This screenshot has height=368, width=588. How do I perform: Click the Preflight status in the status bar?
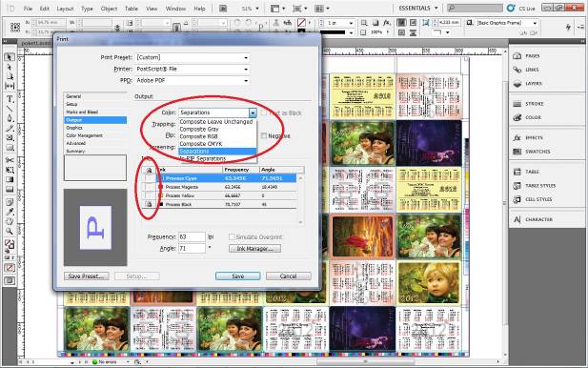point(105,362)
